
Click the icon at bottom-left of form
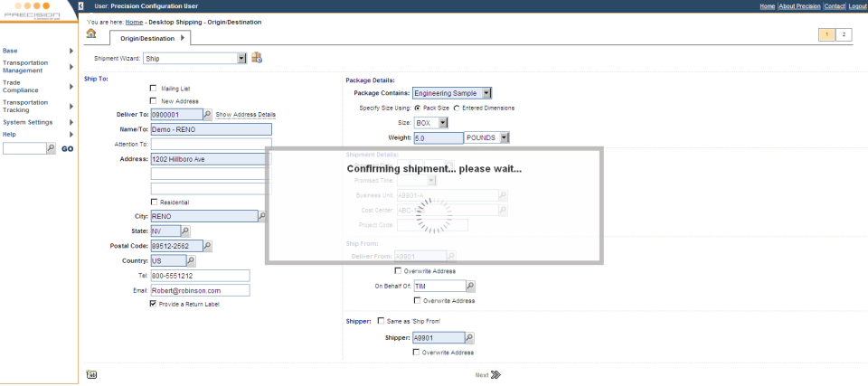tap(91, 374)
